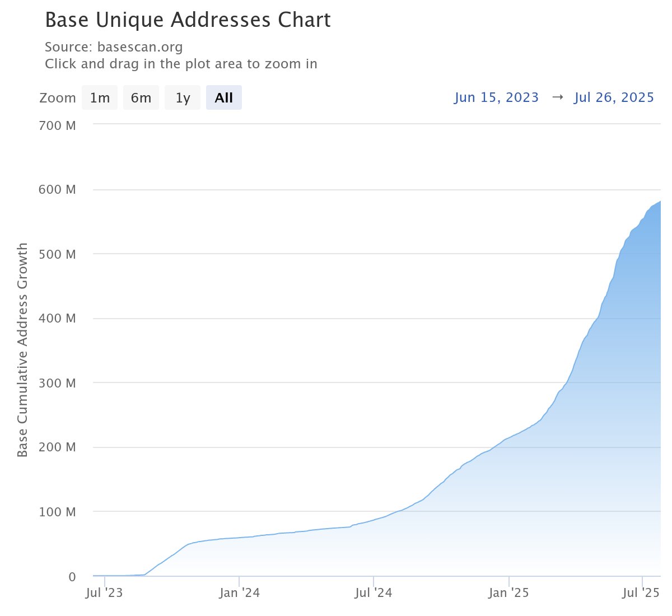The height and width of the screenshot is (616, 672).
Task: Click the Base Cumulative Address Growth axis title
Action: click(22, 350)
